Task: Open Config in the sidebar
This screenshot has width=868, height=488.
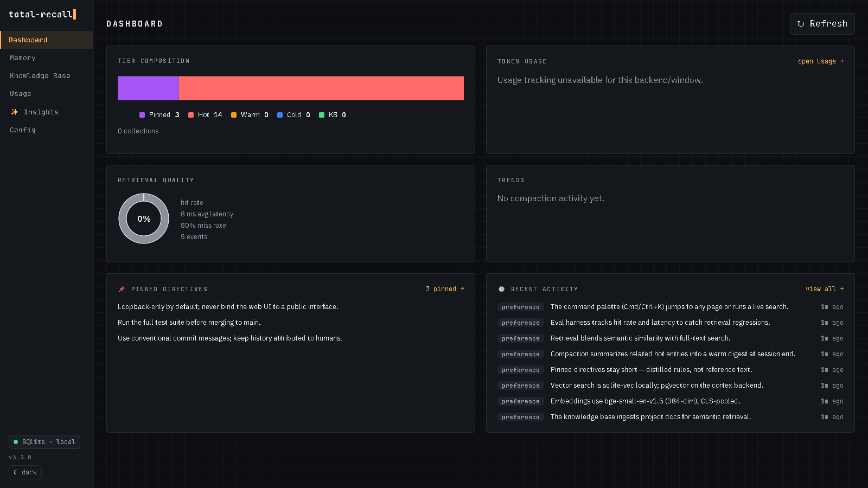Action: [47, 130]
